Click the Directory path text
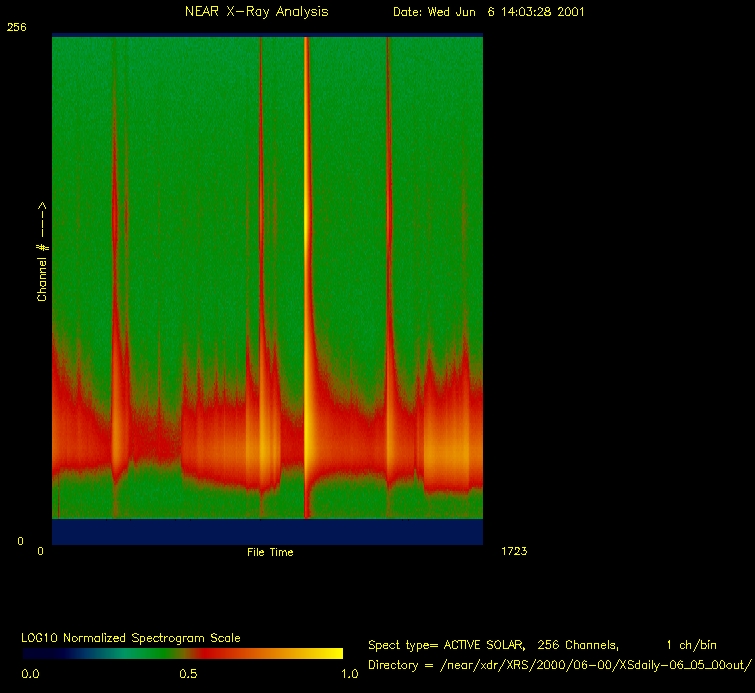This screenshot has height=693, width=755. point(560,665)
